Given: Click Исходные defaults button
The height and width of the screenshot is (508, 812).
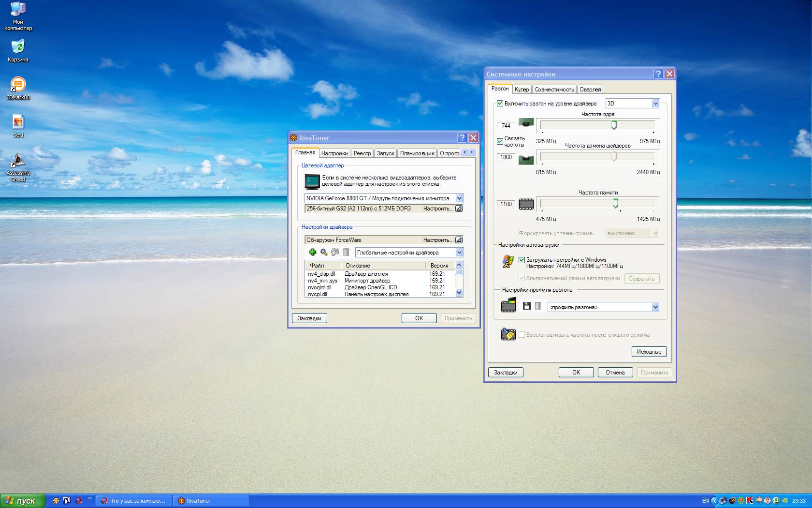Looking at the screenshot, I should [649, 352].
